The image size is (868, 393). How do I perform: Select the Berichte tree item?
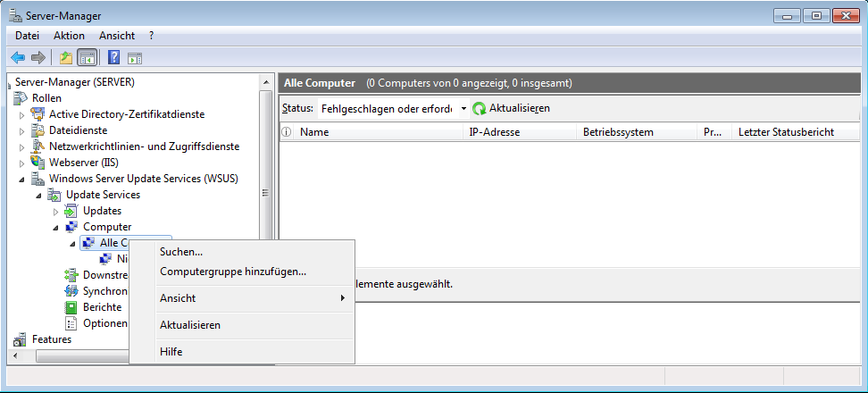103,307
